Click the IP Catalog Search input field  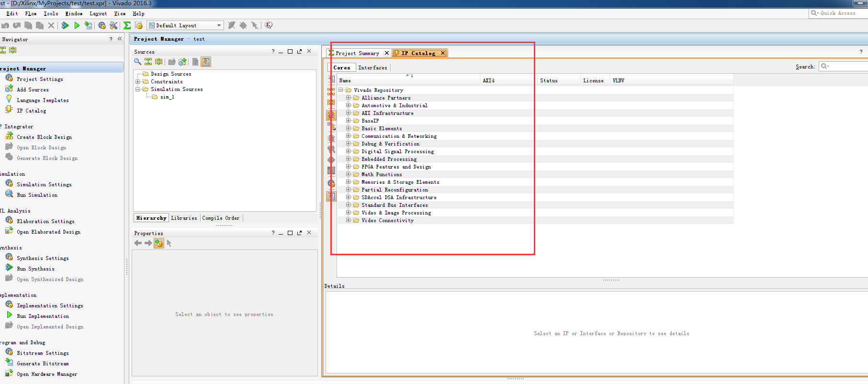(x=844, y=66)
